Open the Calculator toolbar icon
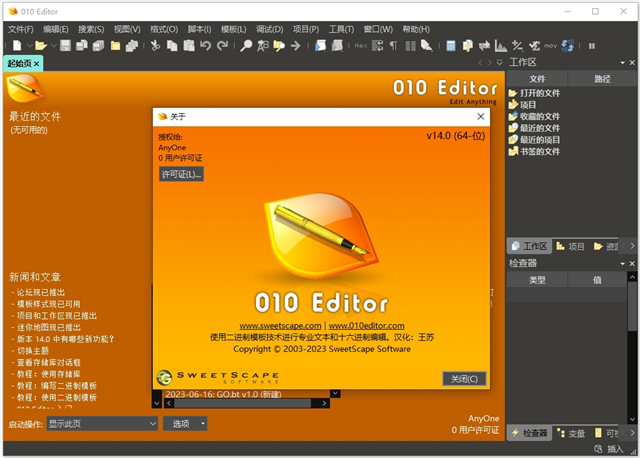This screenshot has width=640, height=458. 451,45
